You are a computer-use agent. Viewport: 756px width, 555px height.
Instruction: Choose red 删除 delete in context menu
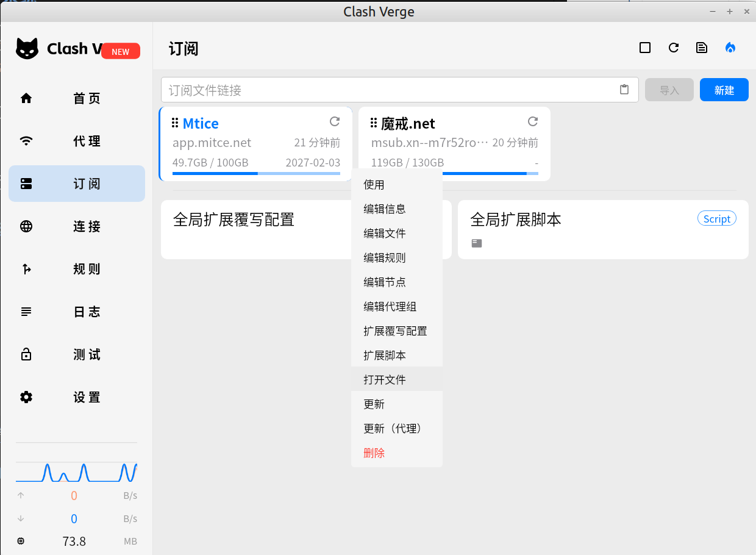(397, 453)
